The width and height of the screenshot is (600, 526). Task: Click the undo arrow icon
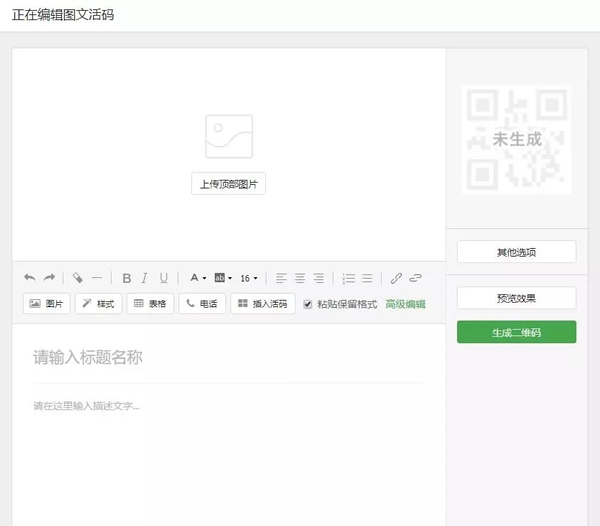(x=30, y=278)
